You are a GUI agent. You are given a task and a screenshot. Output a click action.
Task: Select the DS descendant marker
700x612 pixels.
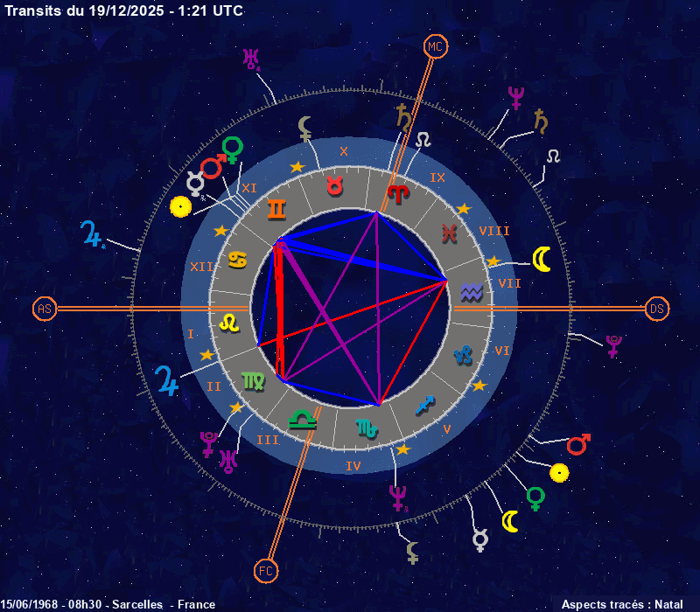click(657, 309)
